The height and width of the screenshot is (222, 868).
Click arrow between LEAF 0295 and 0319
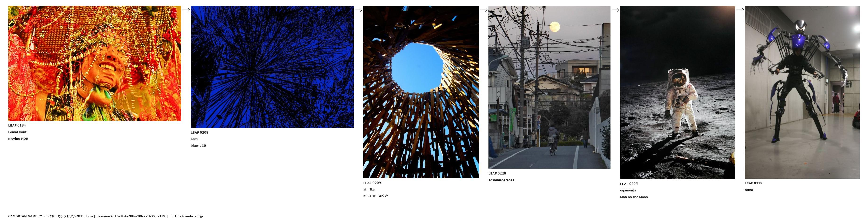point(740,10)
